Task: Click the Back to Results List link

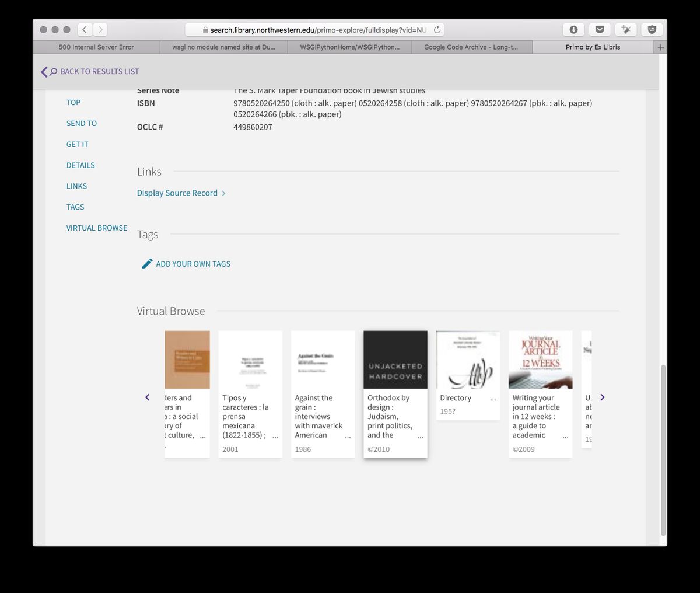Action: pyautogui.click(x=100, y=72)
